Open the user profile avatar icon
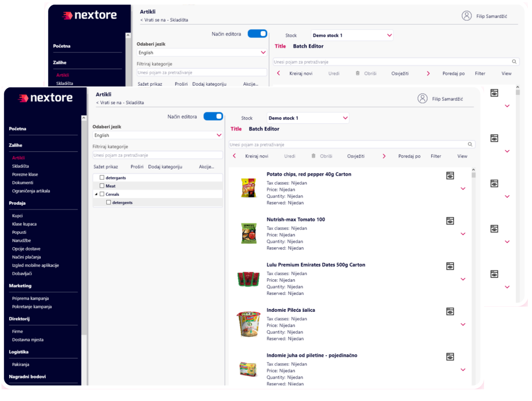532x401 pixels. tap(423, 99)
